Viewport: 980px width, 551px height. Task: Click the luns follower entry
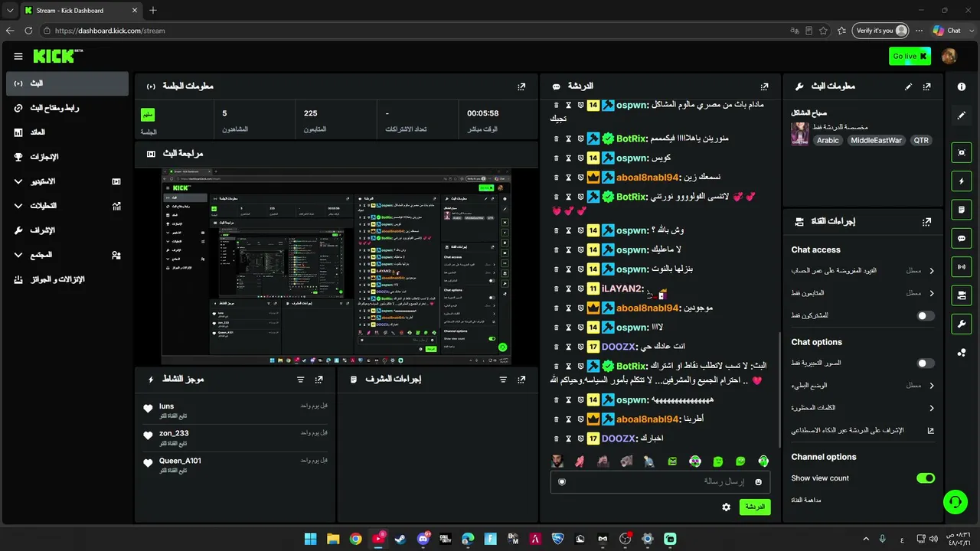(236, 410)
